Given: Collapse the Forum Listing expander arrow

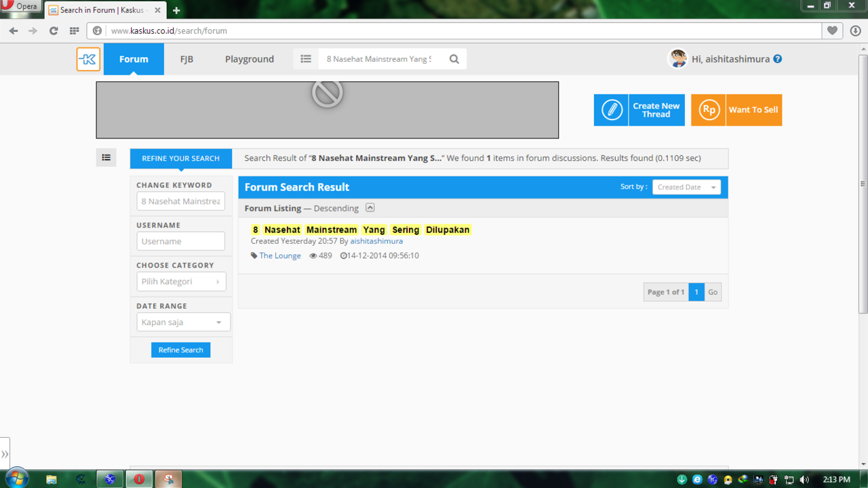Looking at the screenshot, I should (370, 208).
